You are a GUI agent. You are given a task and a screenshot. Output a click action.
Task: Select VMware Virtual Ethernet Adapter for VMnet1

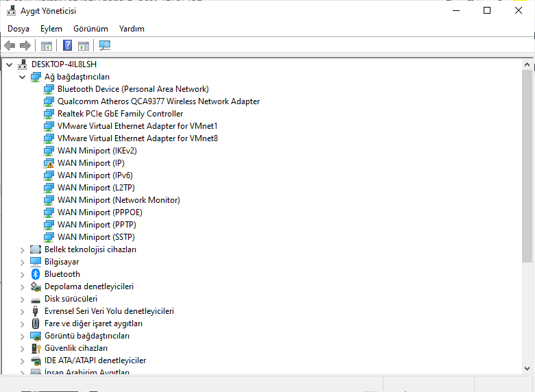138,126
